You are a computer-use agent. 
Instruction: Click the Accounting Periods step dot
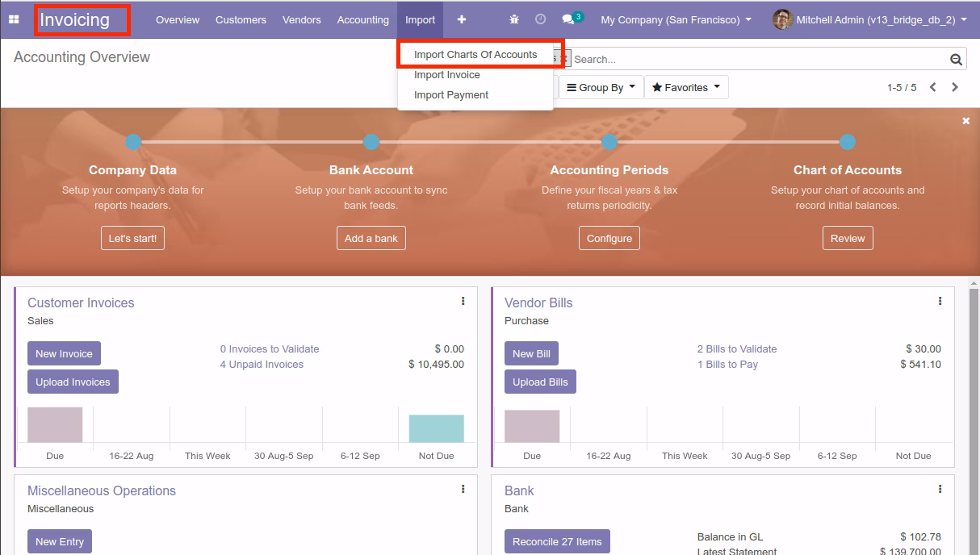click(609, 142)
